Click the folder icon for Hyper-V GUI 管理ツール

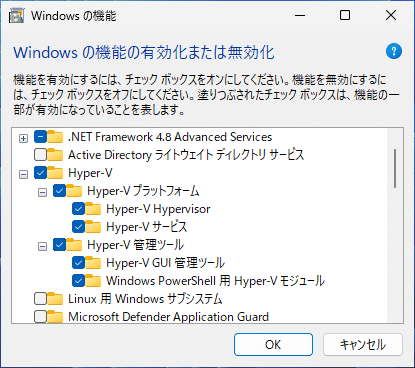[x=93, y=263]
